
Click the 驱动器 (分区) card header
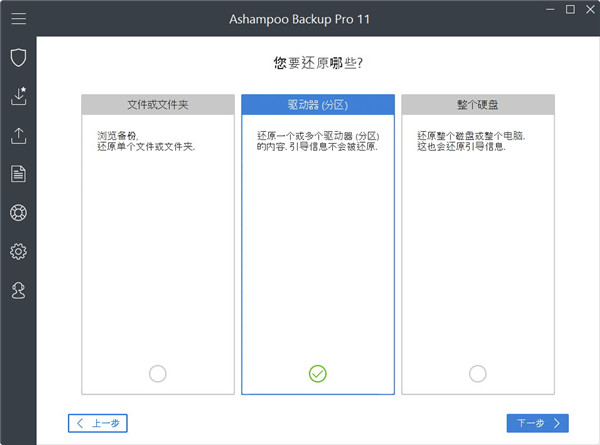coord(317,105)
